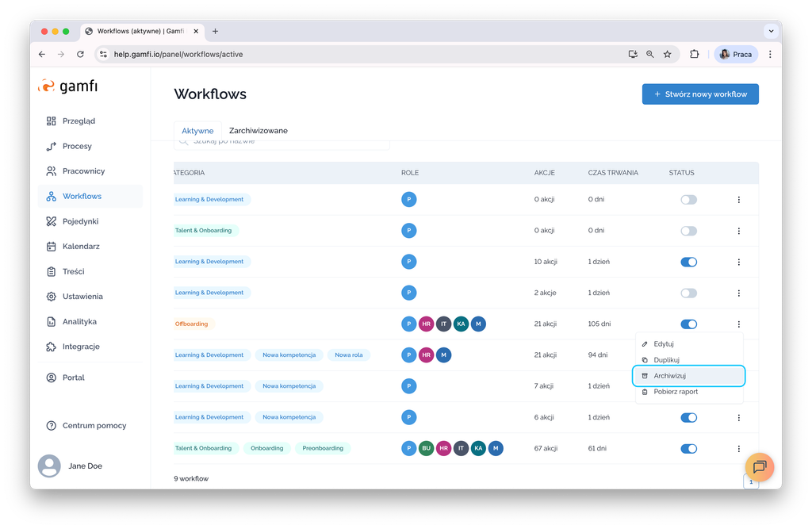Image resolution: width=812 pixels, height=529 pixels.
Task: Click the Przegląd dashboard icon in sidebar
Action: click(x=52, y=121)
